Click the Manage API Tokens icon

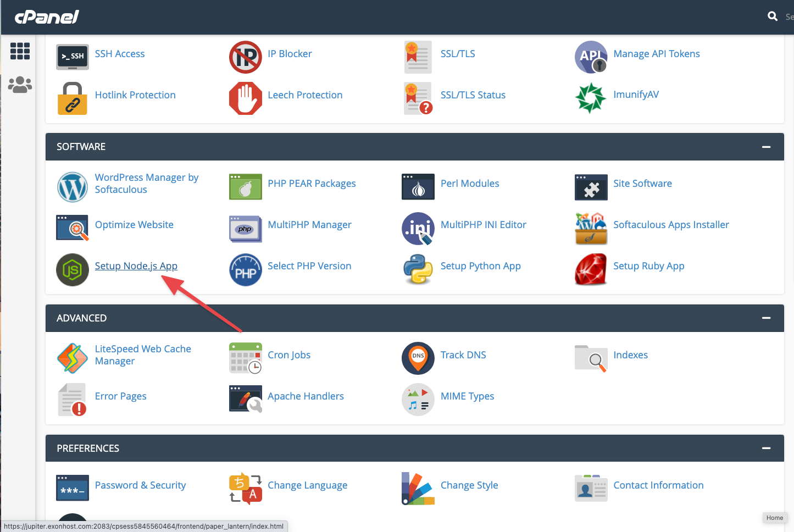[x=591, y=57]
